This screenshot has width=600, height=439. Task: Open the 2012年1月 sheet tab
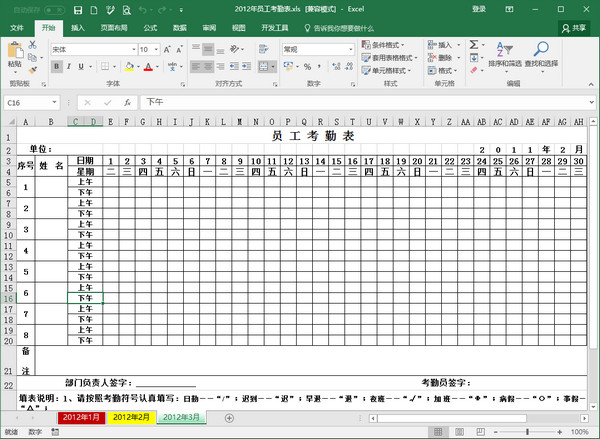pyautogui.click(x=80, y=416)
